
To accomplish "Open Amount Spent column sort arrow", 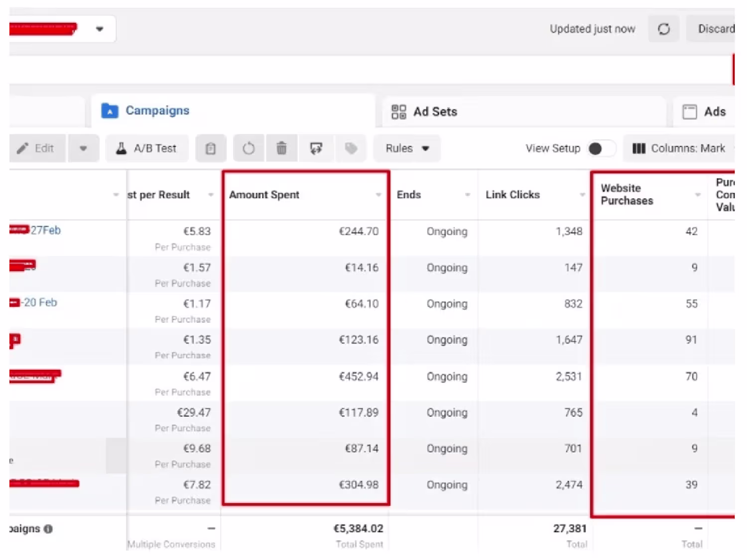I will [378, 195].
